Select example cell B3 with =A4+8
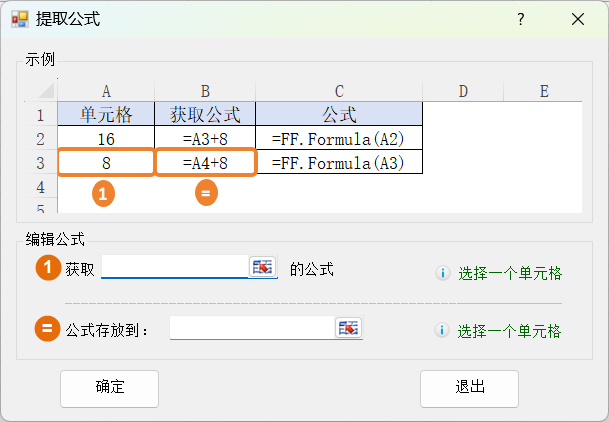The image size is (609, 422). (205, 162)
